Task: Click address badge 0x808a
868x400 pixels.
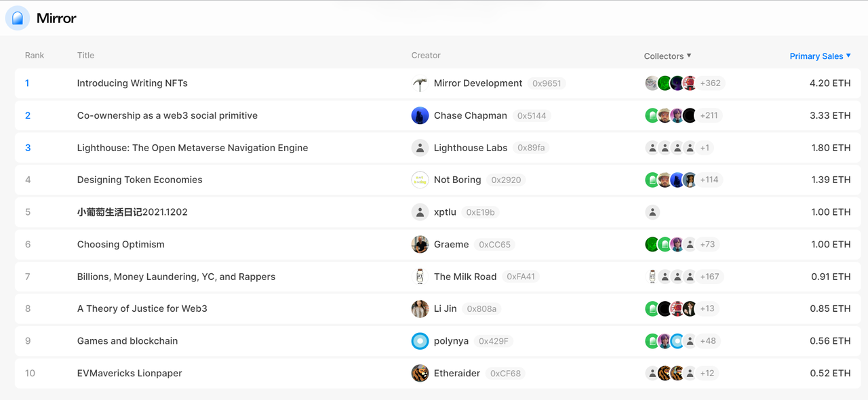Action: [x=481, y=308]
